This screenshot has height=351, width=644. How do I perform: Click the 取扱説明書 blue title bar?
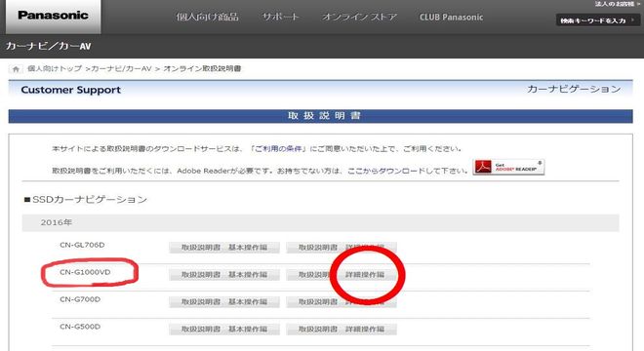click(x=320, y=116)
